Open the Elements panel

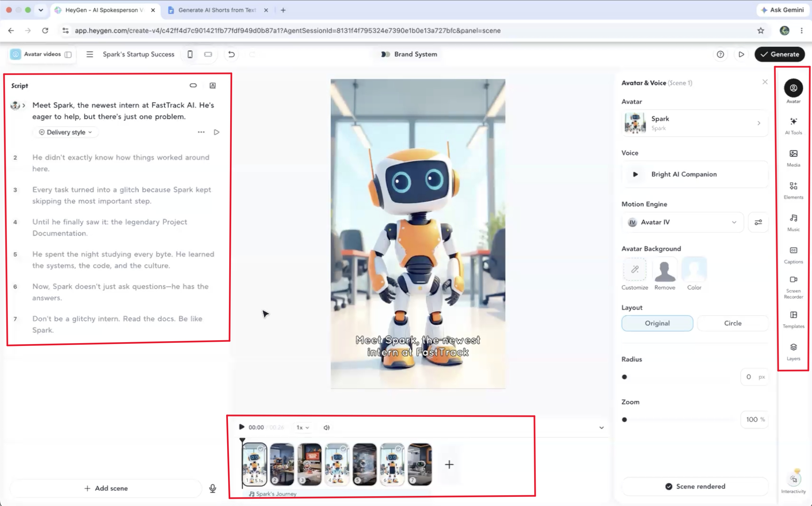pyautogui.click(x=793, y=190)
